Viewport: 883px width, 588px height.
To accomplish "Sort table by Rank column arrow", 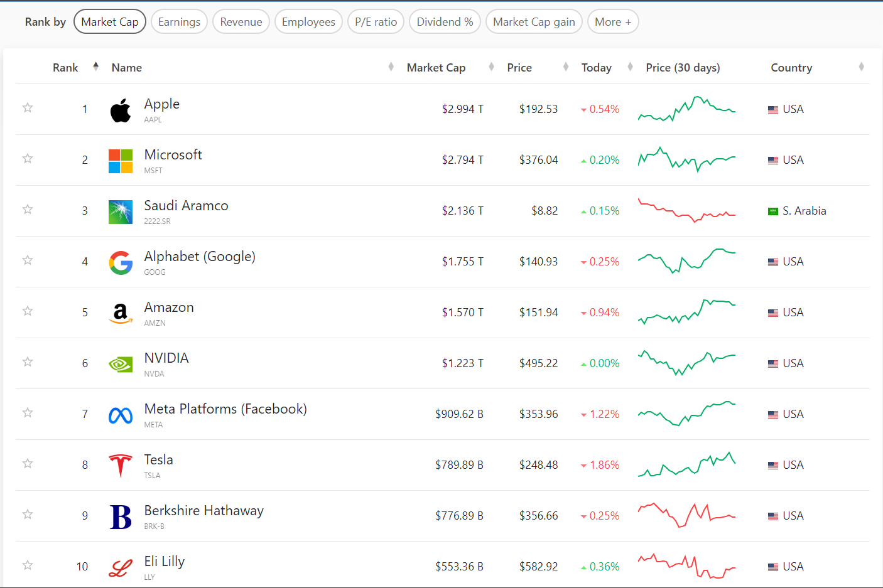I will (95, 67).
